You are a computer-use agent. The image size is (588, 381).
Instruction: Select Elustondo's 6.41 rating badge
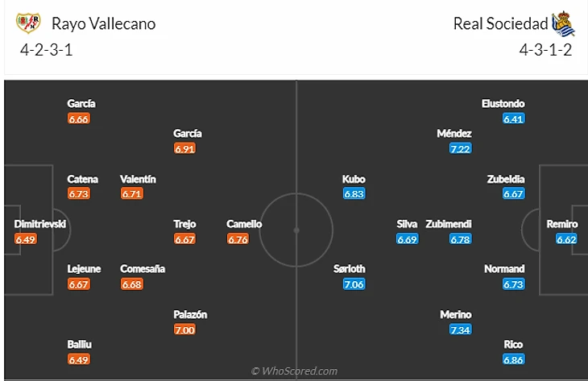pos(513,119)
